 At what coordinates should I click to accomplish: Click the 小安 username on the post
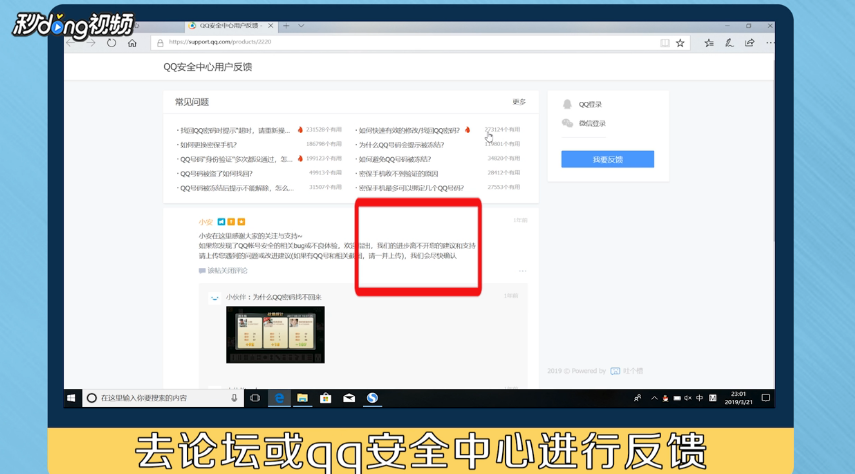[x=206, y=222]
